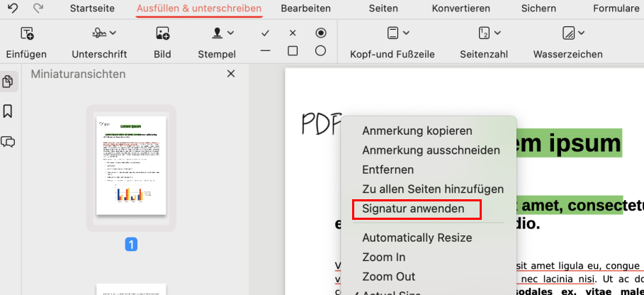Click the Undo arrow icon
The image size is (644, 295).
point(13,8)
